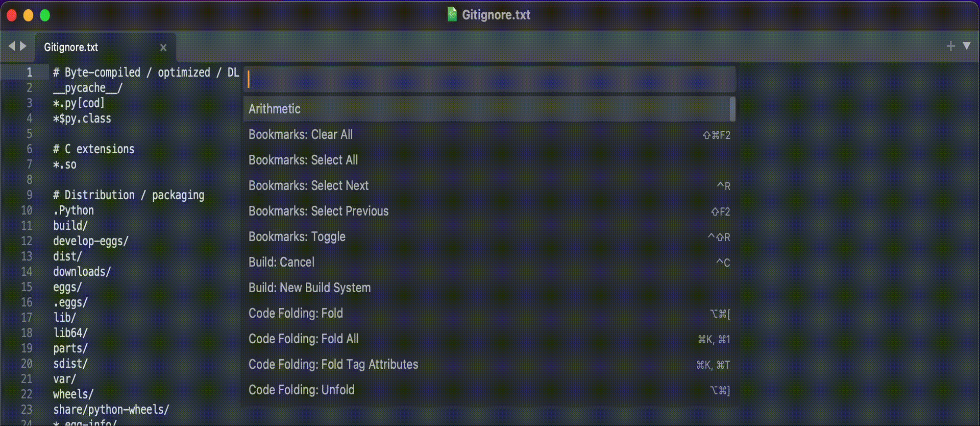Close the Gitignore.txt tab
The image size is (980, 426).
pyautogui.click(x=163, y=48)
